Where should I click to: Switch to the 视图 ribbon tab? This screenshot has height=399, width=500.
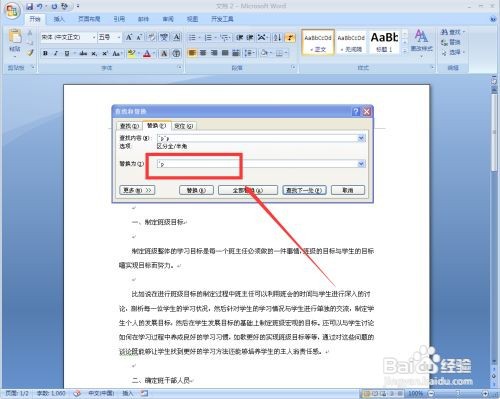[x=192, y=19]
